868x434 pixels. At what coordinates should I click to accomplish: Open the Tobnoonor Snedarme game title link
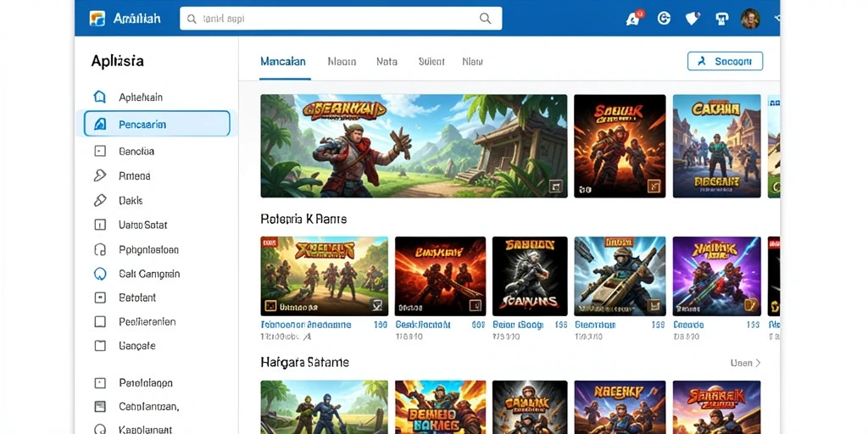(x=305, y=325)
